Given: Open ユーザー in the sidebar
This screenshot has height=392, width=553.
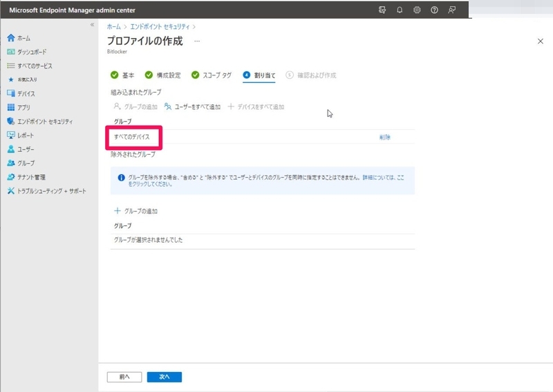Looking at the screenshot, I should 21,149.
